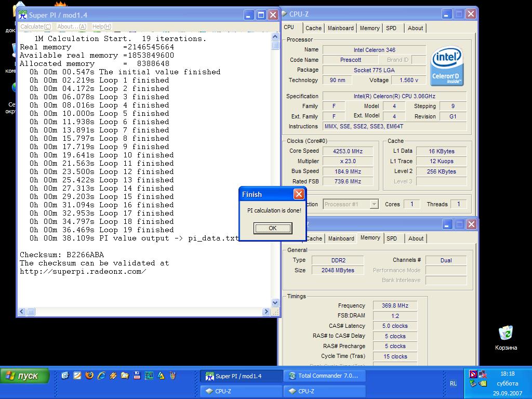Click the NVIDIA tray icon
Screen dimensions: 532x399
483,384
